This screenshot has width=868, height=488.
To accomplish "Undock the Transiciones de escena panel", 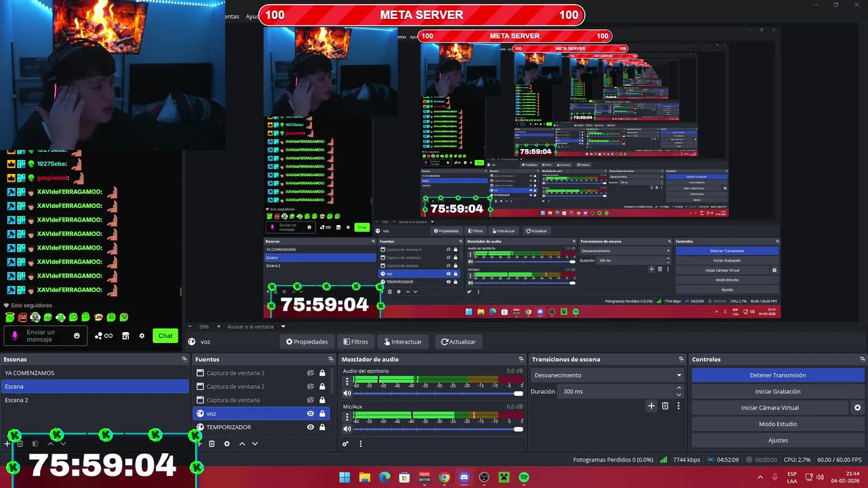I will pos(681,359).
